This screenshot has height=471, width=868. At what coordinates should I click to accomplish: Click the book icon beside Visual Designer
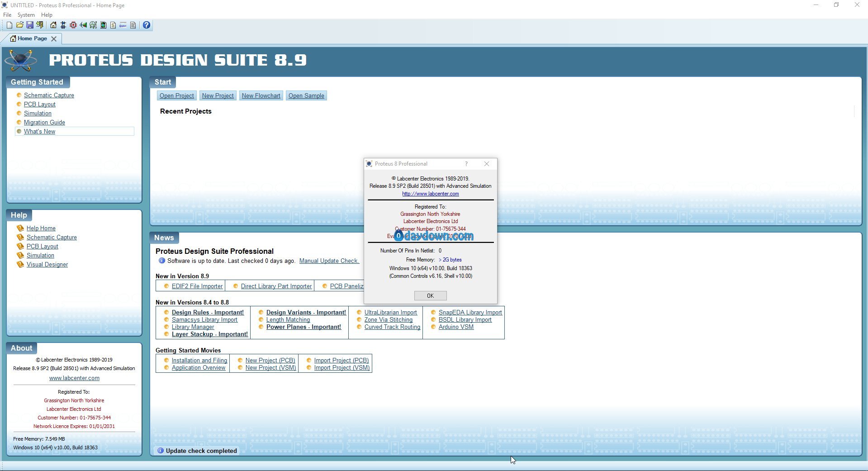pyautogui.click(x=20, y=265)
